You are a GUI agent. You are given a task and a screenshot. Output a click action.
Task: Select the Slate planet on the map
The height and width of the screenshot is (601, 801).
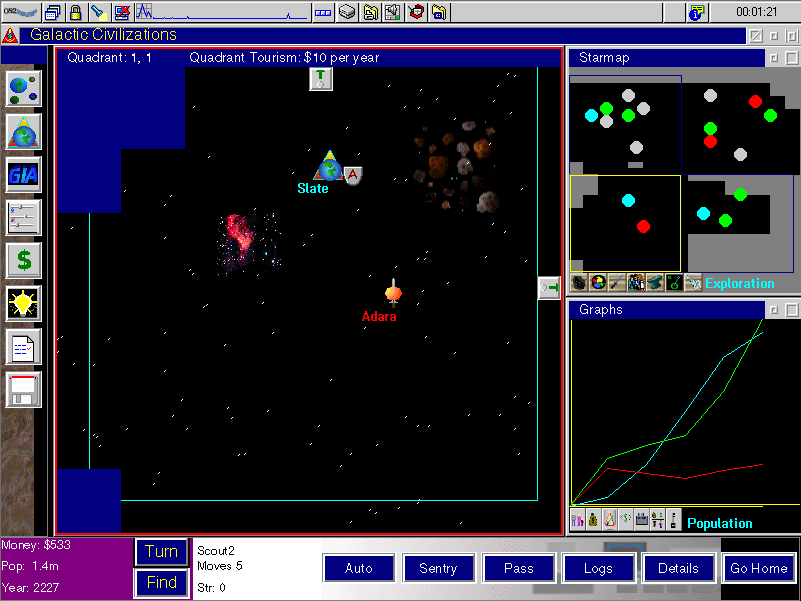[x=329, y=166]
